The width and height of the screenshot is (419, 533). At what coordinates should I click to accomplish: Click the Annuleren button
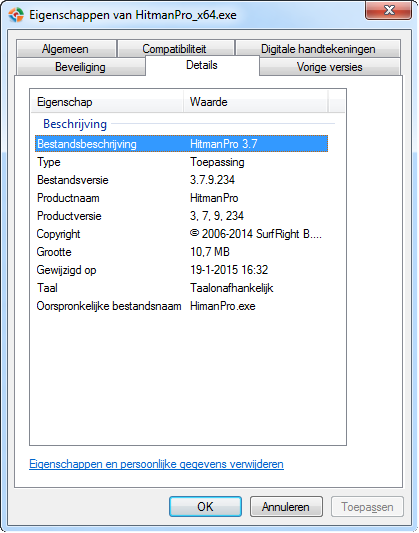click(x=286, y=506)
